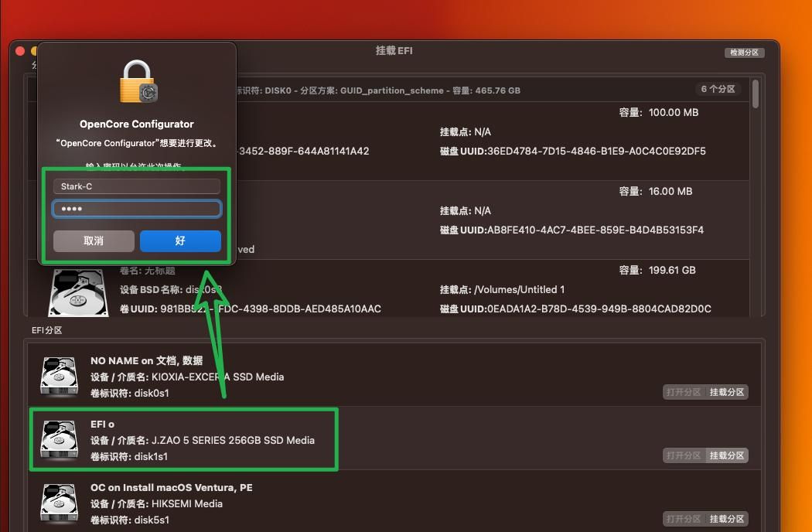Click the OpenCore Configurator dialog heading
This screenshot has height=532, width=812.
click(137, 124)
